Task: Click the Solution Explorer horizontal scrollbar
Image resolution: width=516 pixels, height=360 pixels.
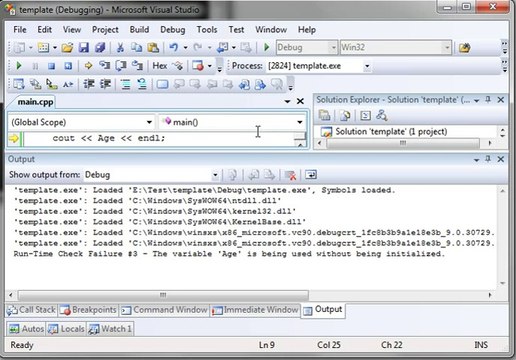Action: click(x=403, y=143)
